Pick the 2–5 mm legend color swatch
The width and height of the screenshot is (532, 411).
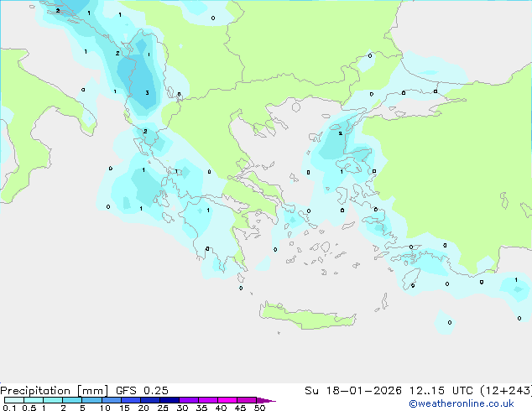coord(72,400)
